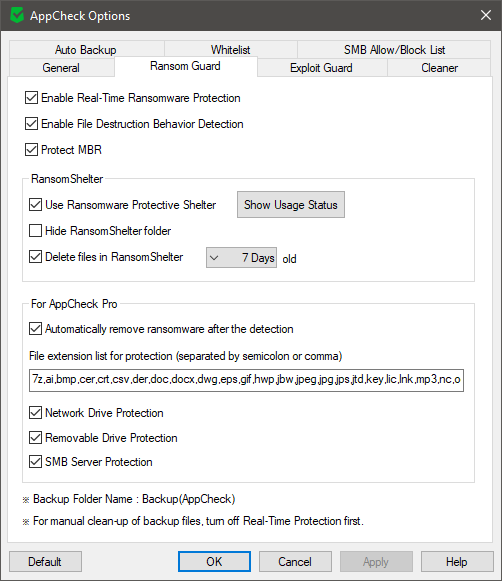Disable Enable Real-Time Ransomware Protection checkbox
Viewport: 502px width, 581px height.
[x=31, y=98]
